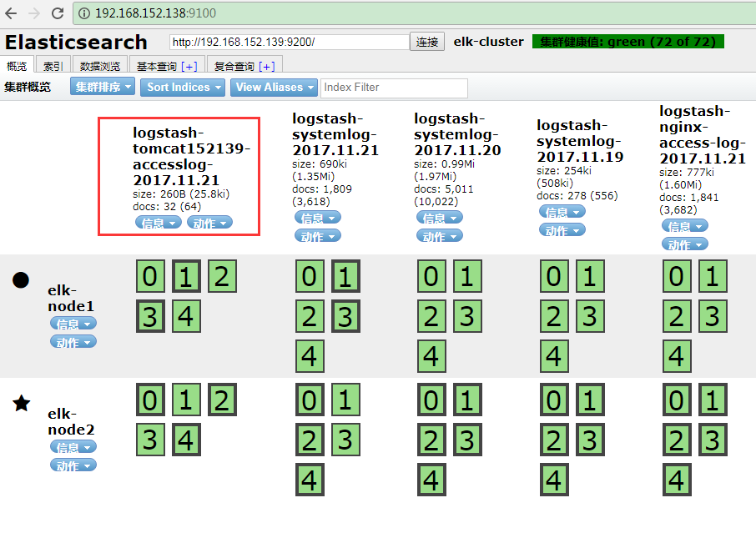Reload the page
Screen dimensions: 756x533
tap(58, 13)
